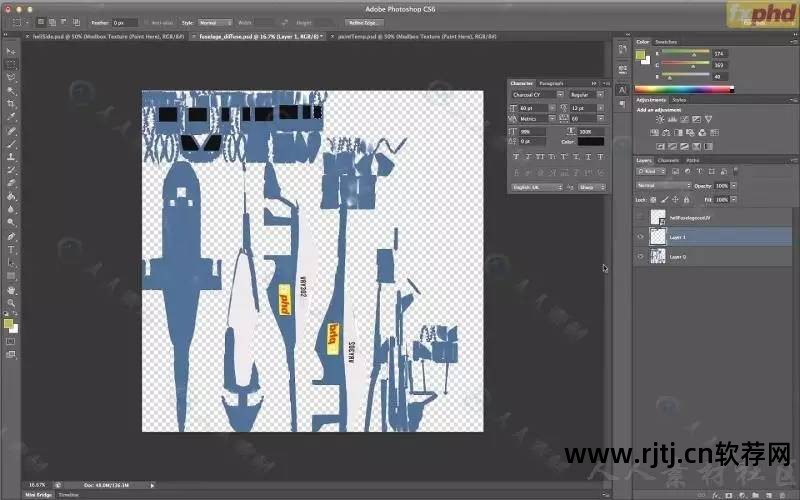Hide Layer 0 visibility eye
The height and width of the screenshot is (500, 800).
(x=641, y=256)
